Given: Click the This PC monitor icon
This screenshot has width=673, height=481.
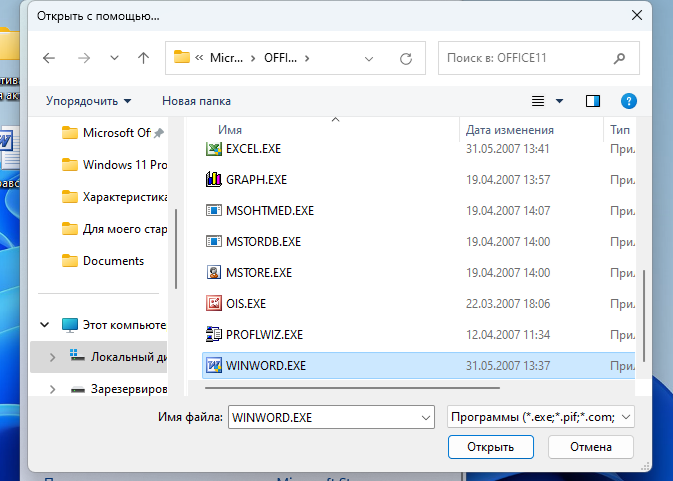Looking at the screenshot, I should (x=70, y=325).
